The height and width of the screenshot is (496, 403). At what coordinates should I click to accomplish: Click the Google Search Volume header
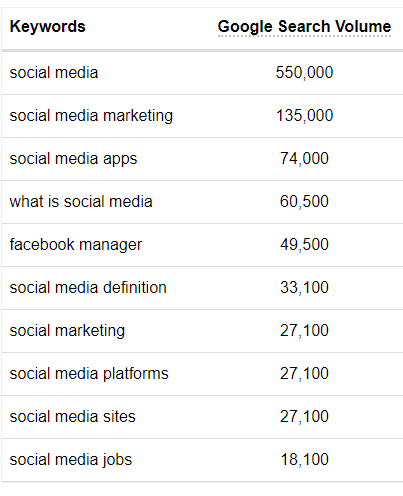[304, 27]
